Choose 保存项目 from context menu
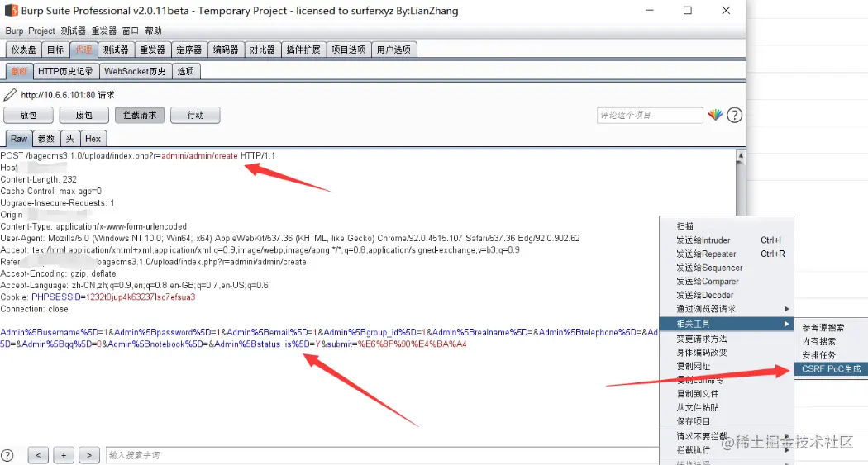 point(727,421)
